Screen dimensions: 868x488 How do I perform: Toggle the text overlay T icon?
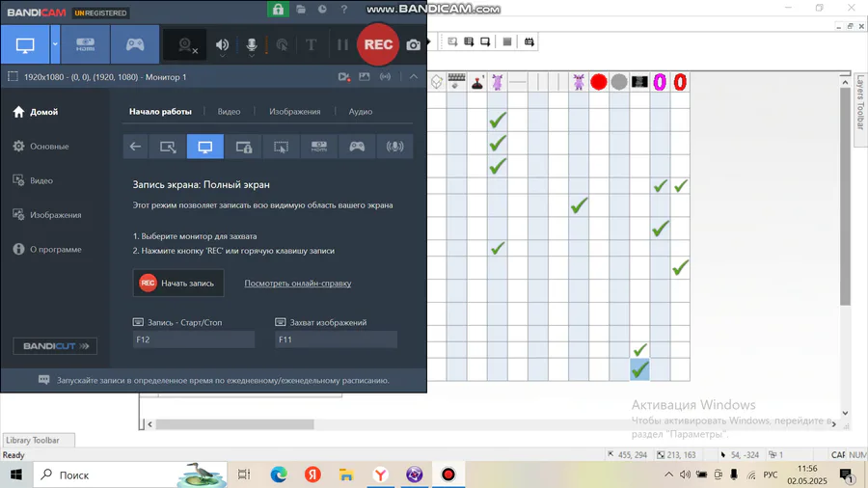(312, 44)
